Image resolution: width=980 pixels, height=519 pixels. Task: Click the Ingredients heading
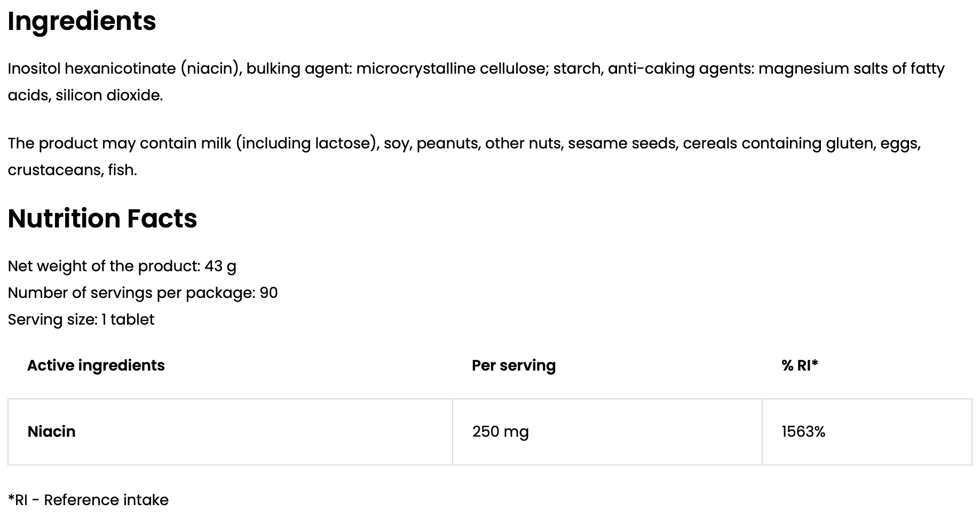click(82, 21)
